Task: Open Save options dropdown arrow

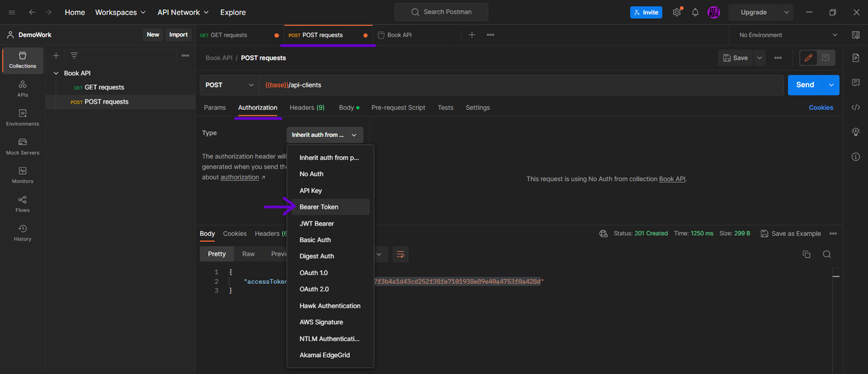Action: coord(759,58)
